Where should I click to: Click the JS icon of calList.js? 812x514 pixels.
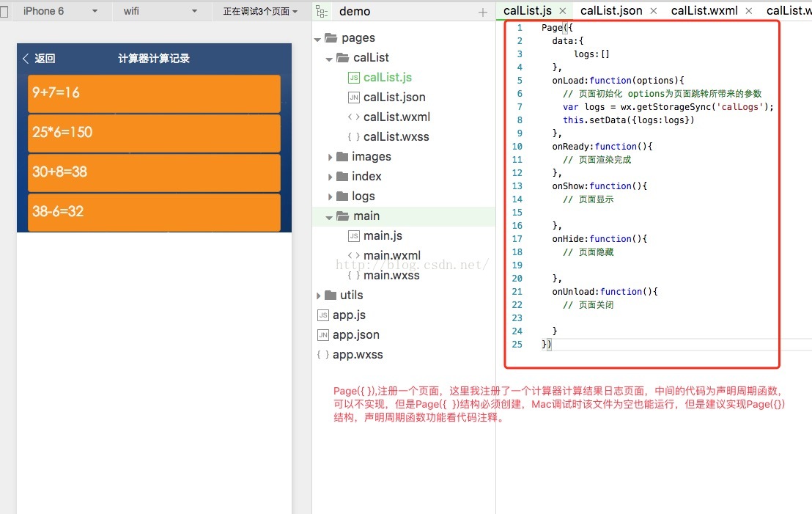coord(353,78)
